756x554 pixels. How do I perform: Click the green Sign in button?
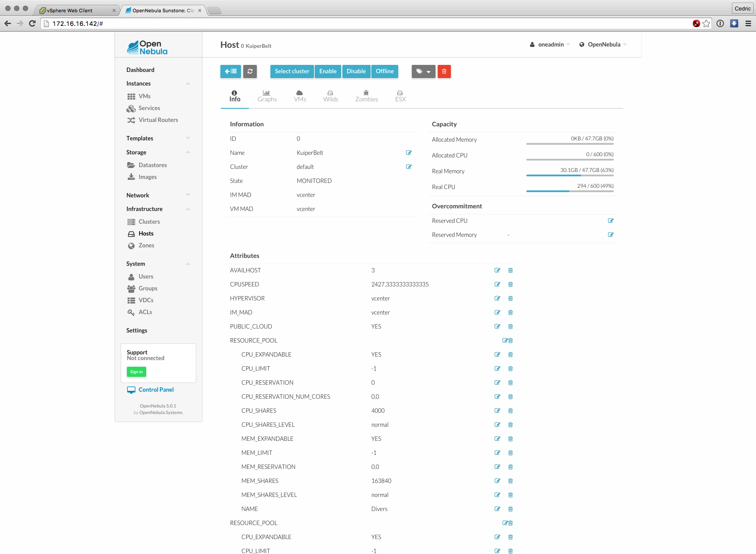tap(137, 372)
